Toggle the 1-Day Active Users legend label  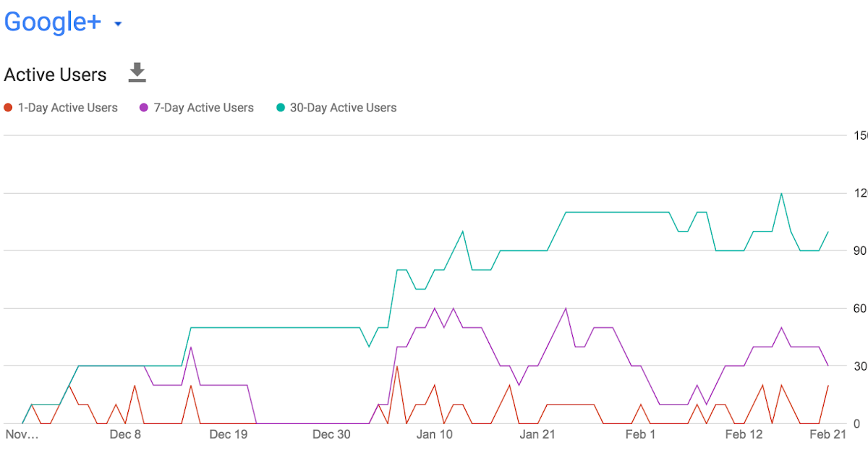[x=67, y=108]
